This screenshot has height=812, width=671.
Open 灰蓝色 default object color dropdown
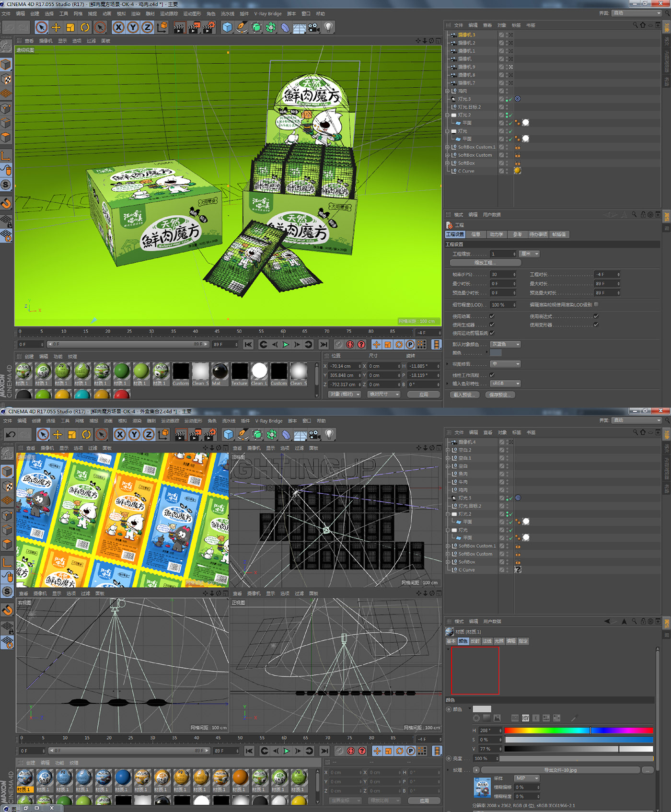click(505, 344)
